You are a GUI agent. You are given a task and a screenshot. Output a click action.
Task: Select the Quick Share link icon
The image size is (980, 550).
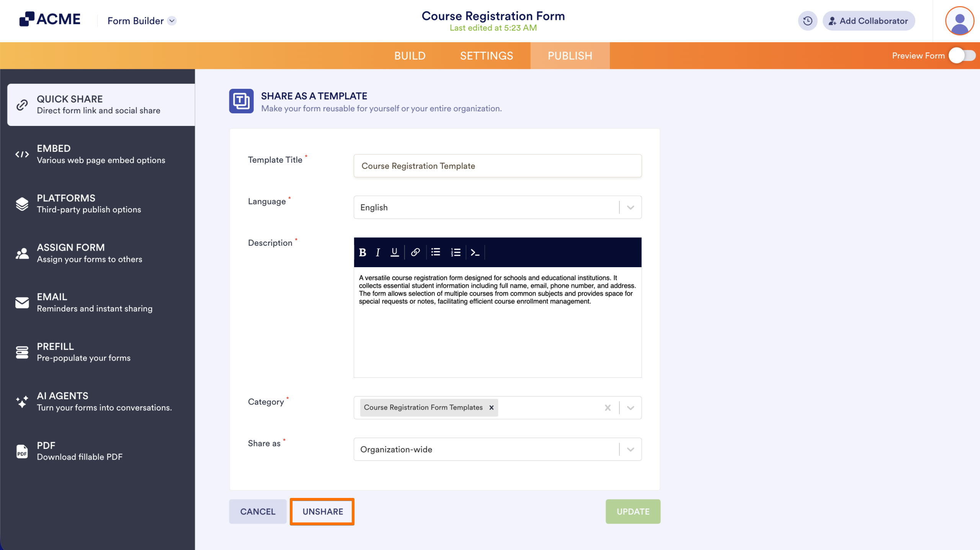coord(22,104)
